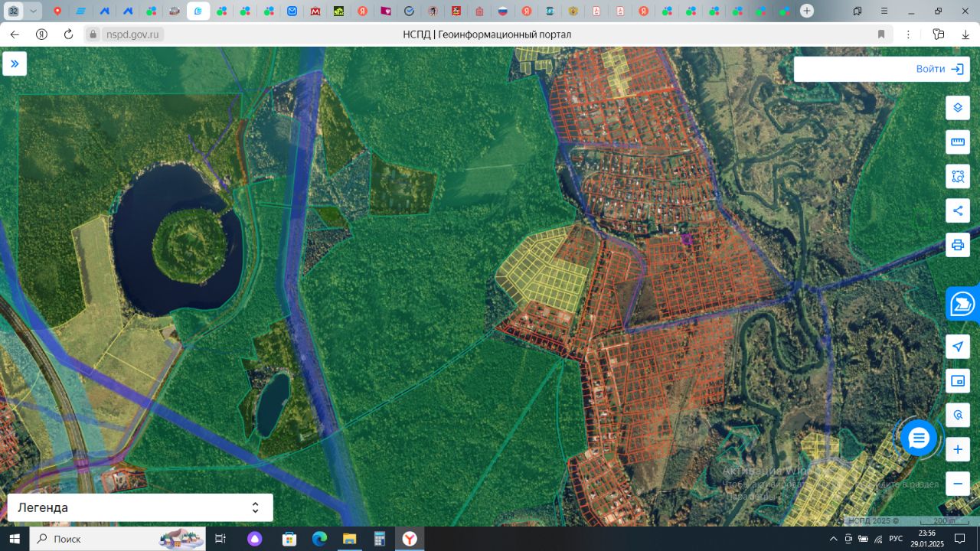The image size is (980, 551).
Task: Open the blue map assistant side tab
Action: (x=963, y=304)
